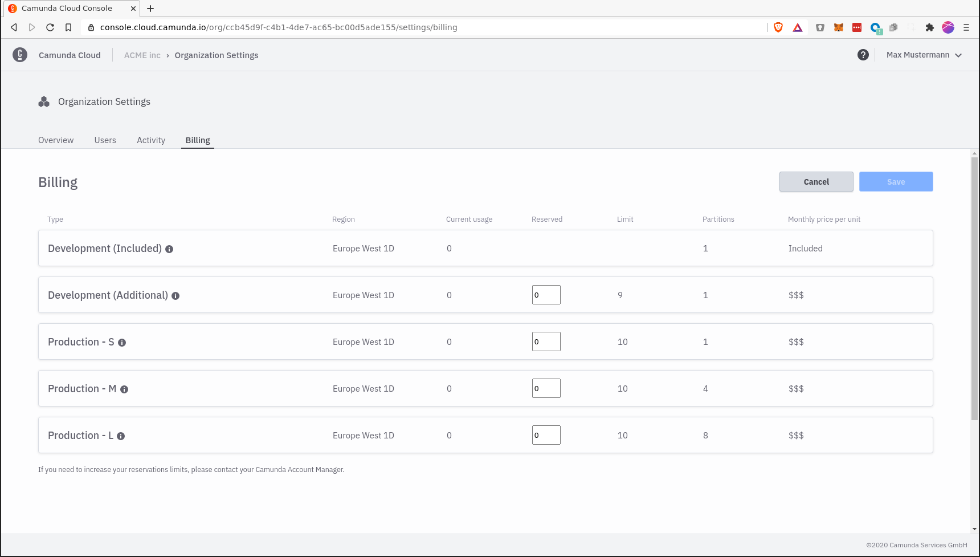Click the ©2020 Camunda Services GmbH footer
This screenshot has height=557, width=980.
pyautogui.click(x=917, y=545)
